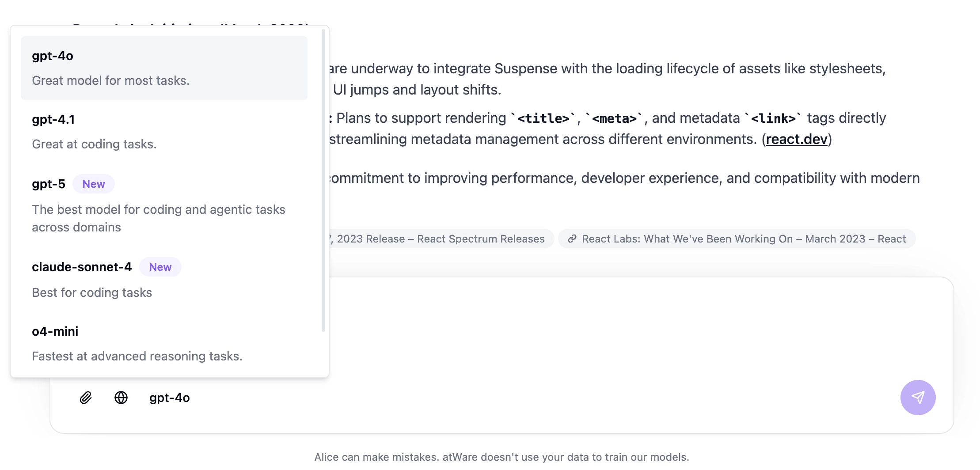The width and height of the screenshot is (980, 470).
Task: Choose the o4-mini model option
Action: tap(164, 344)
